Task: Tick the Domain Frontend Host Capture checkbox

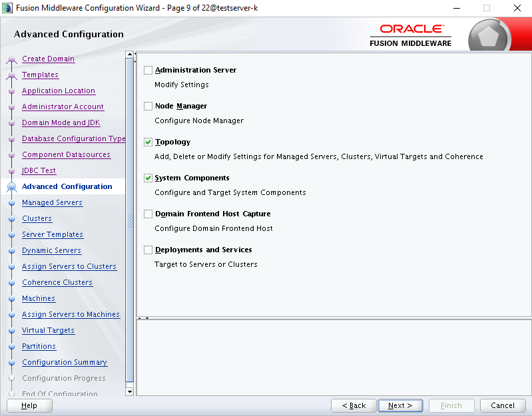Action: 148,214
